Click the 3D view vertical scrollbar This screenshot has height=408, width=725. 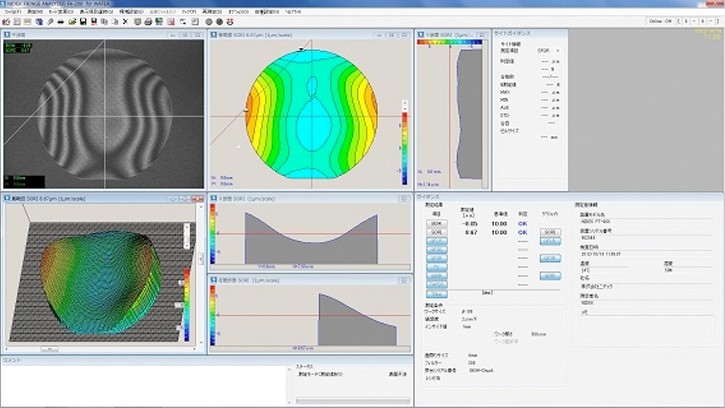coord(201,275)
